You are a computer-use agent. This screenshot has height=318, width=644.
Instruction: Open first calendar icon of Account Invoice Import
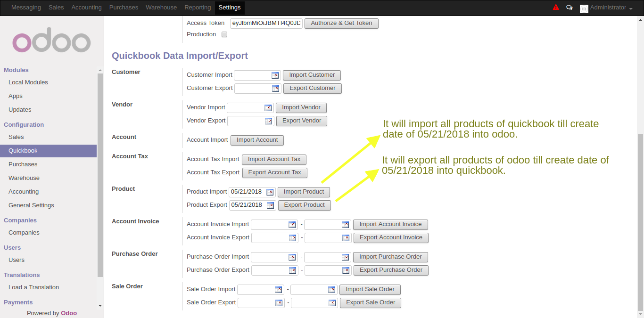point(292,225)
